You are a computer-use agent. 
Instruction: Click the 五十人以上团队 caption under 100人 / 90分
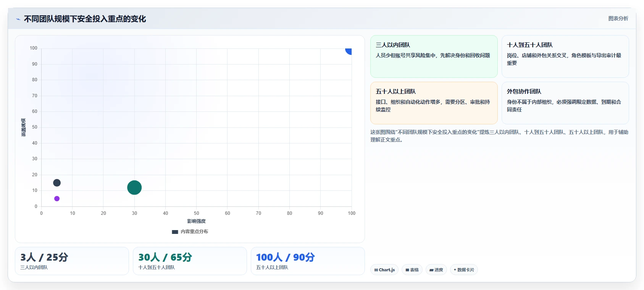click(x=272, y=267)
